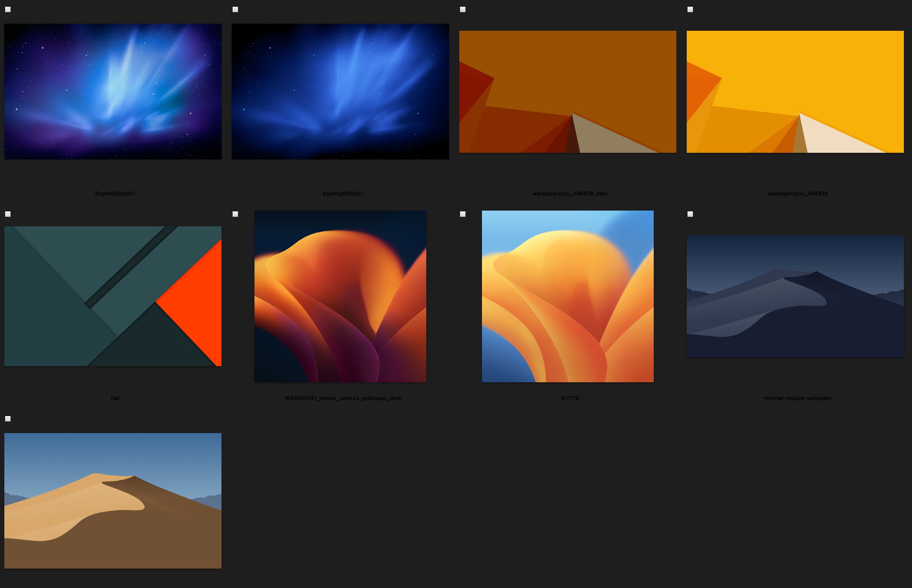This screenshot has height=588, width=912.
Task: Tick checkbox above daytime sand dune wallpaper
Action: point(8,419)
